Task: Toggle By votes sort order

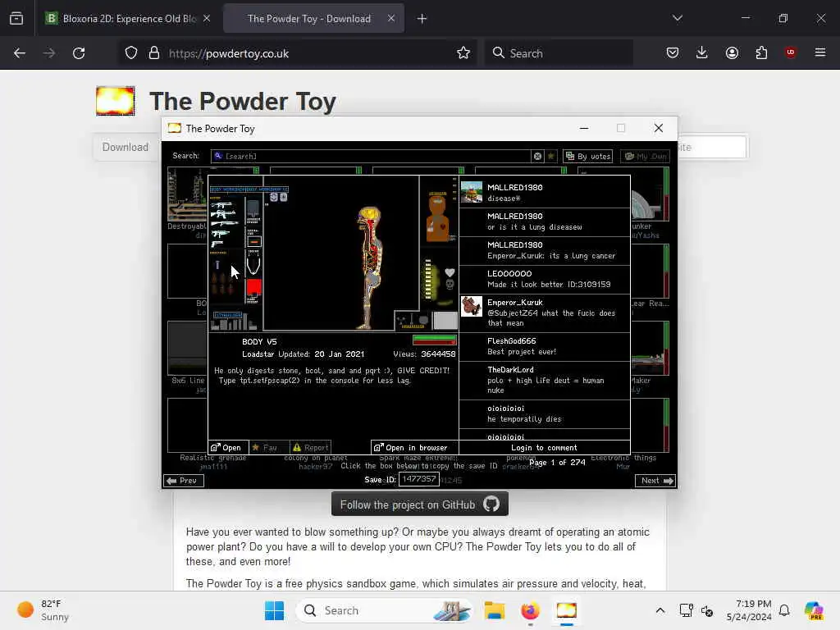Action: pos(587,156)
